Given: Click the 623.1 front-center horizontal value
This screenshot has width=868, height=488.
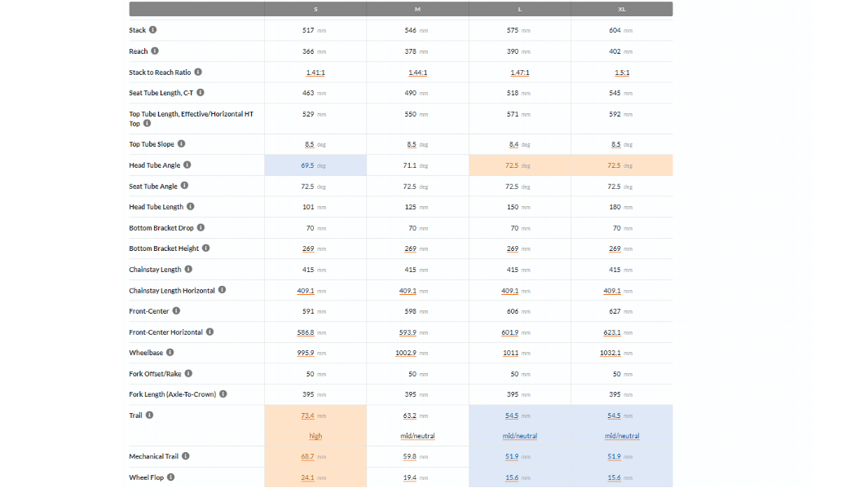Looking at the screenshot, I should tap(612, 332).
